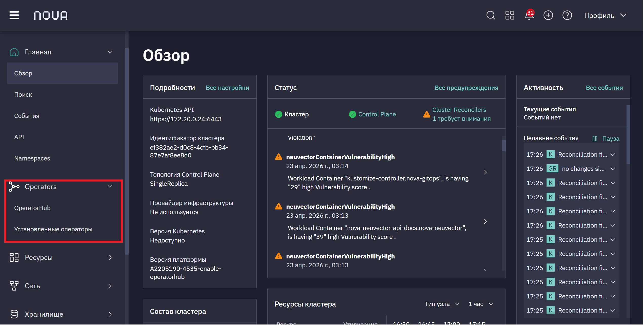Open the Все предупреждения link

click(466, 88)
